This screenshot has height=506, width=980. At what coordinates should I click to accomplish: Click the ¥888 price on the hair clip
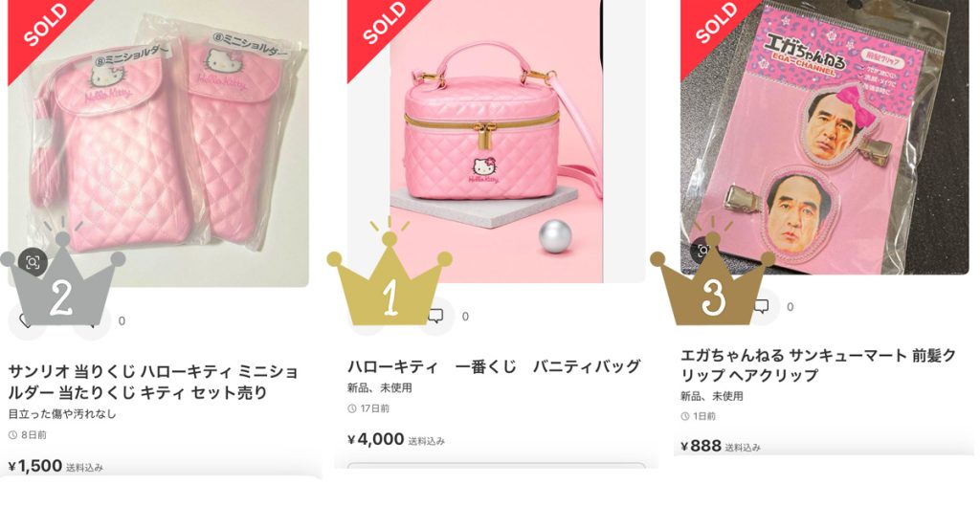click(x=701, y=446)
